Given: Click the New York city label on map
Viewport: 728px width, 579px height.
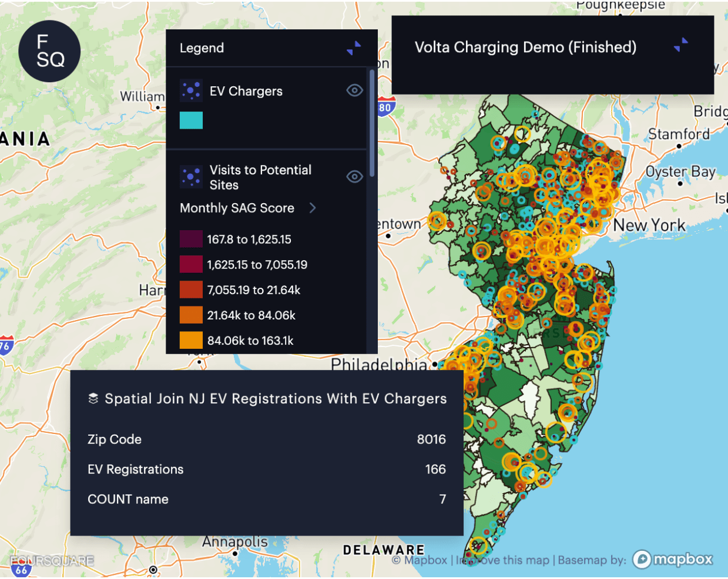Looking at the screenshot, I should pyautogui.click(x=649, y=225).
